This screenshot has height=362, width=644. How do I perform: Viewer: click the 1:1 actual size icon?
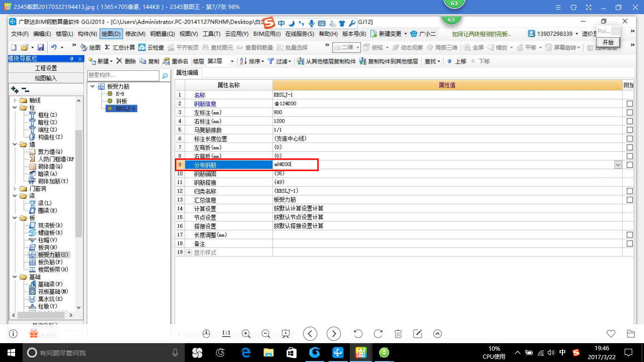click(226, 334)
